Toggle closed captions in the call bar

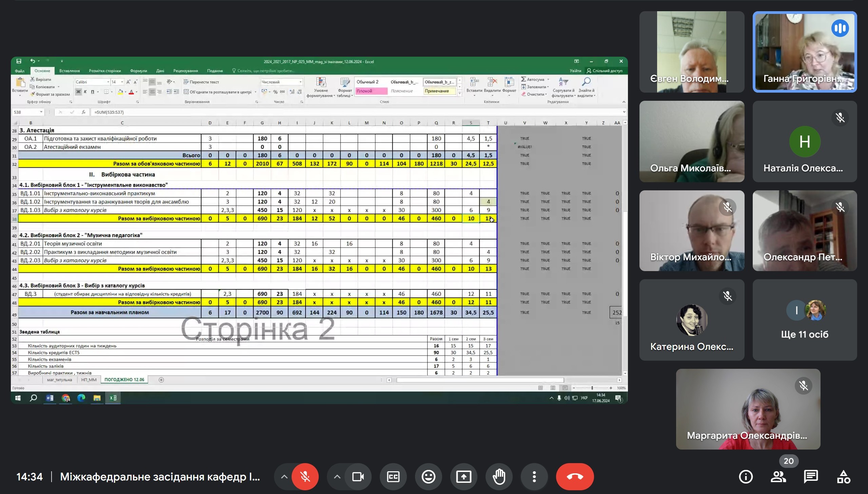tap(393, 477)
